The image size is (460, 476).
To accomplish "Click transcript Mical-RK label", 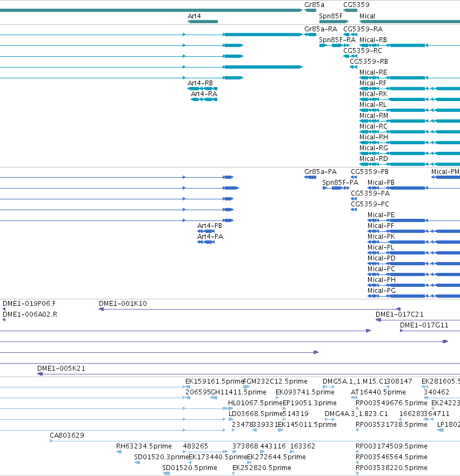I will pos(374,94).
